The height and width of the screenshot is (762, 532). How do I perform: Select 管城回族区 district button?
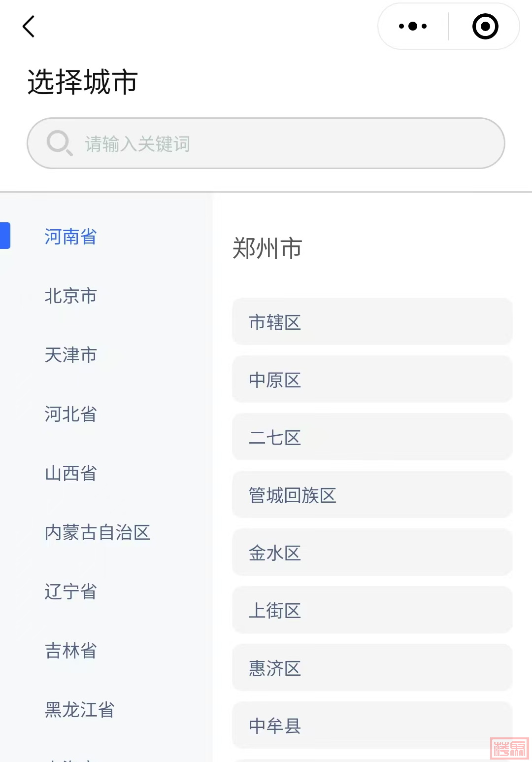pos(372,495)
